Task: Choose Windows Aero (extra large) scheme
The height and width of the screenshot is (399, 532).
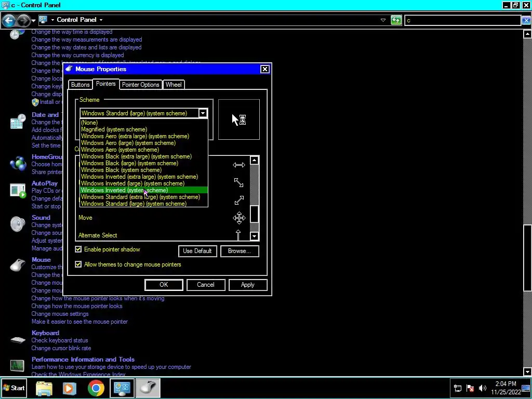Action: pos(144,136)
